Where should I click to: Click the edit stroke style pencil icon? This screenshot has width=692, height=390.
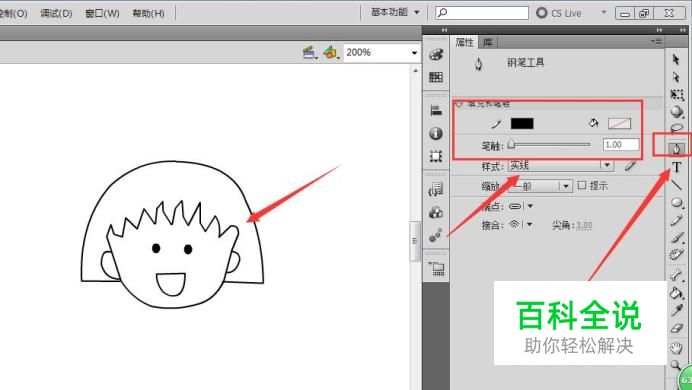pos(631,166)
